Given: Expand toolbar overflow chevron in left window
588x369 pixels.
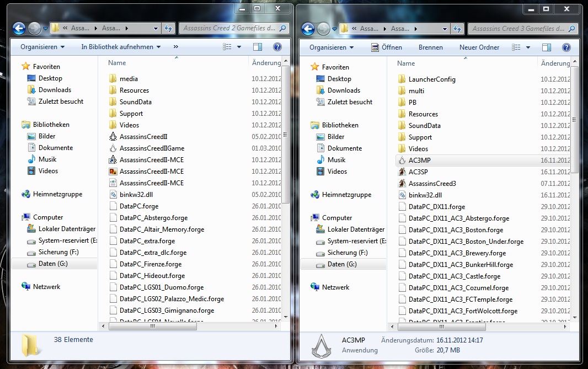Looking at the screenshot, I should 176,47.
